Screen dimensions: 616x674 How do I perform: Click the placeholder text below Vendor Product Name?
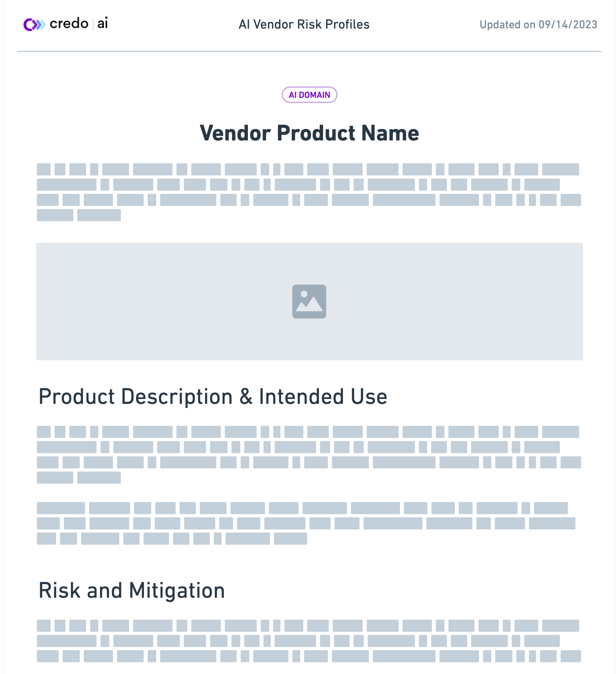[x=308, y=192]
